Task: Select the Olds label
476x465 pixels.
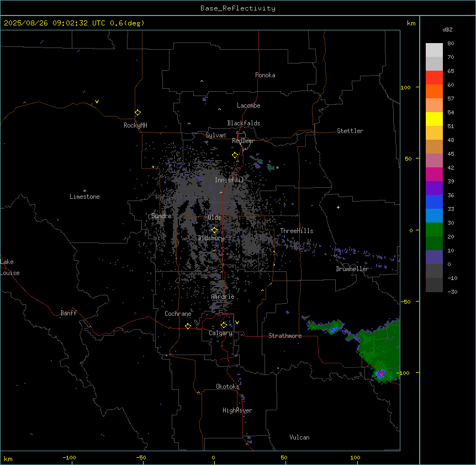Action: point(214,218)
